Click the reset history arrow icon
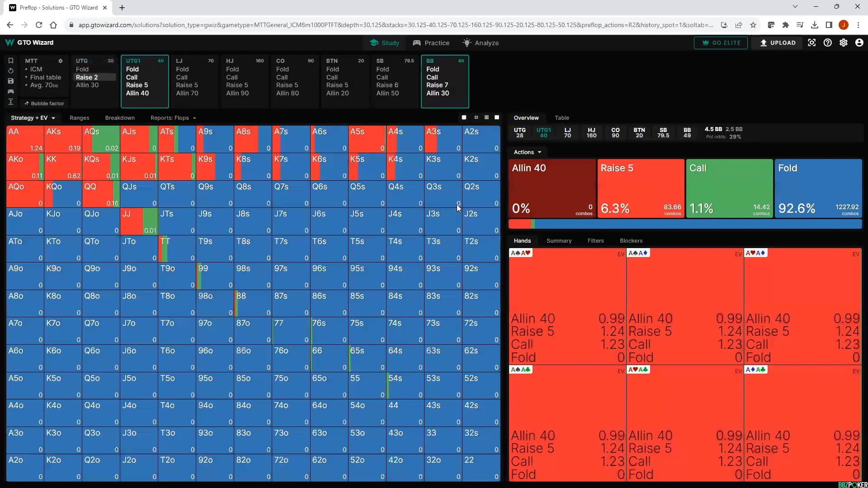Screen dimensions: 868x488 11,71
